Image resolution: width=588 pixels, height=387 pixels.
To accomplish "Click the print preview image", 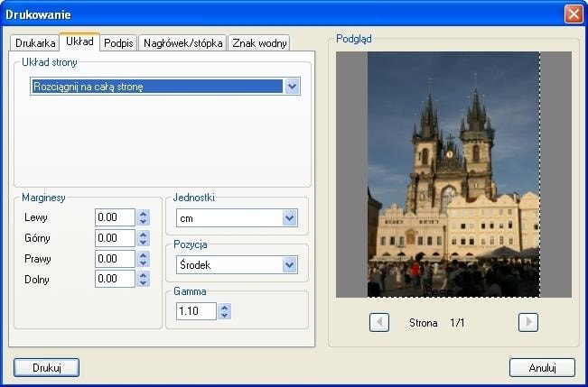I will [x=453, y=174].
